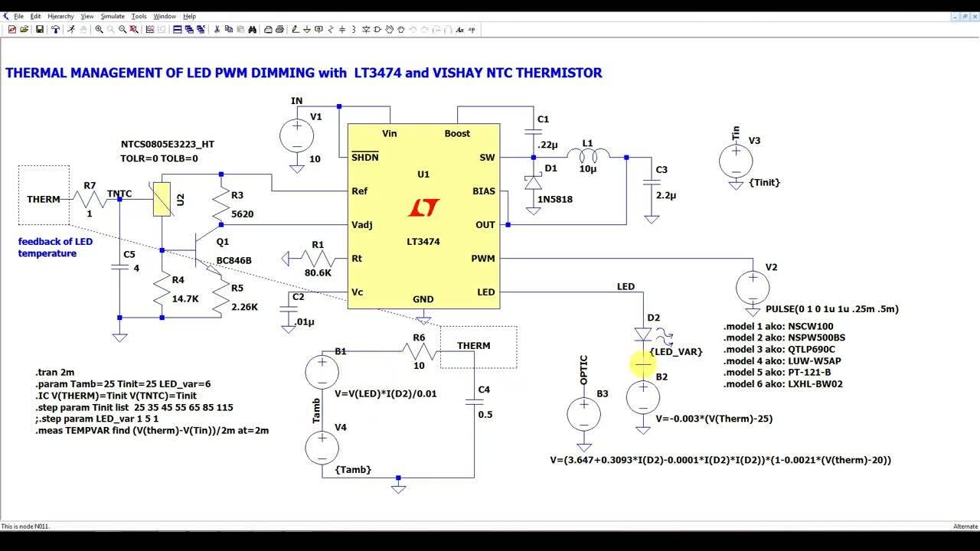The width and height of the screenshot is (980, 551).
Task: Click voltage source V3 Tin symbol
Action: tap(736, 161)
